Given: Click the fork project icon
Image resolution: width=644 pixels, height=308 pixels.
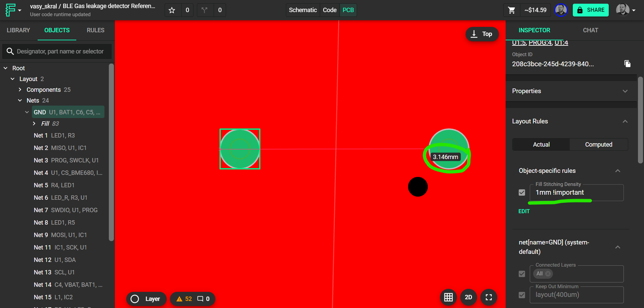Looking at the screenshot, I should coord(204,10).
